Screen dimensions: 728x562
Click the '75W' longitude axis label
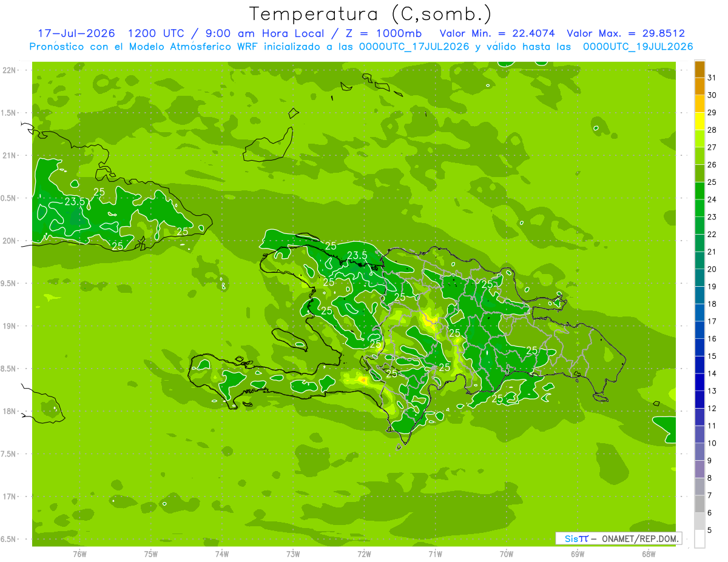pyautogui.click(x=151, y=554)
